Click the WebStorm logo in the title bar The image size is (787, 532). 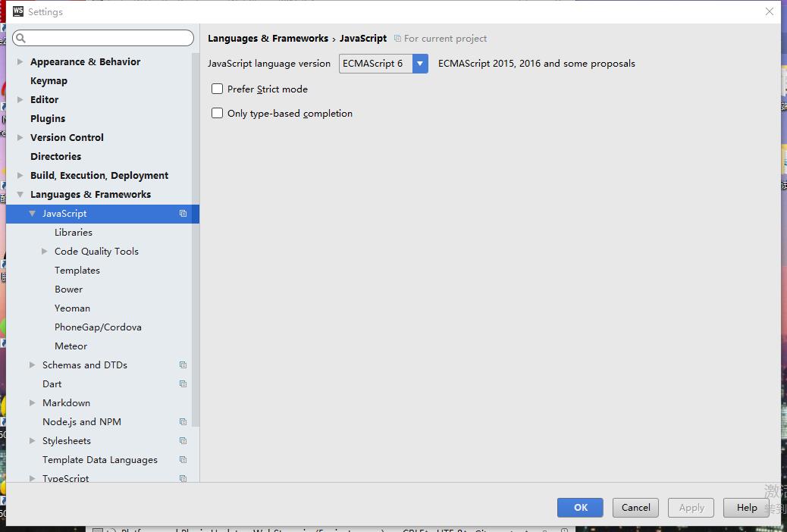18,11
